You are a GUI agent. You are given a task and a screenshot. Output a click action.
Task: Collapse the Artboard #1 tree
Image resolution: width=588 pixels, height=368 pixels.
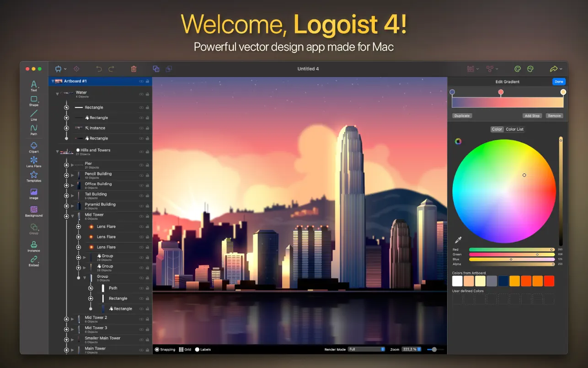(52, 81)
